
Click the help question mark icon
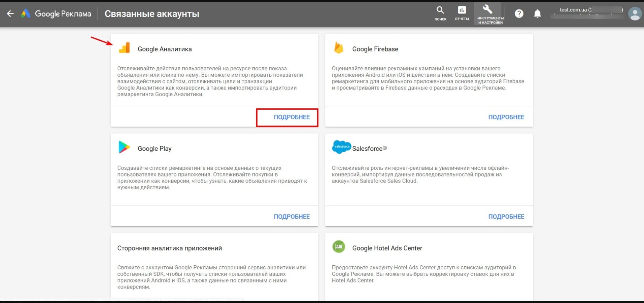coord(519,14)
